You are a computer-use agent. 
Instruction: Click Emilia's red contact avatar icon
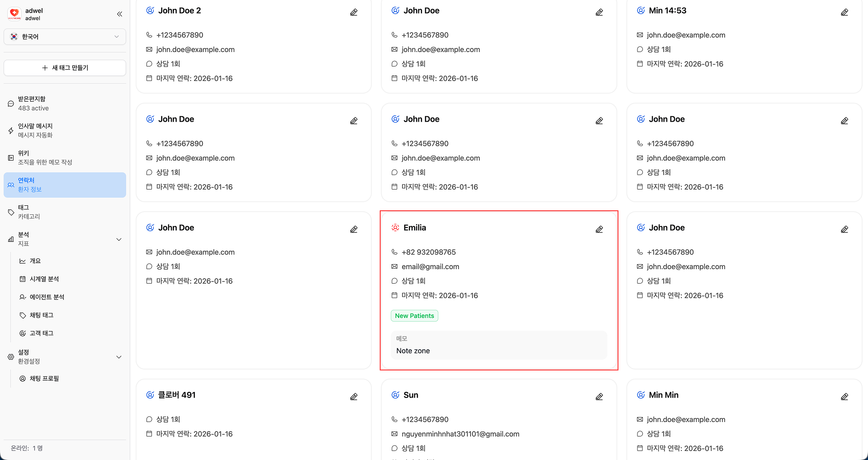pyautogui.click(x=395, y=228)
